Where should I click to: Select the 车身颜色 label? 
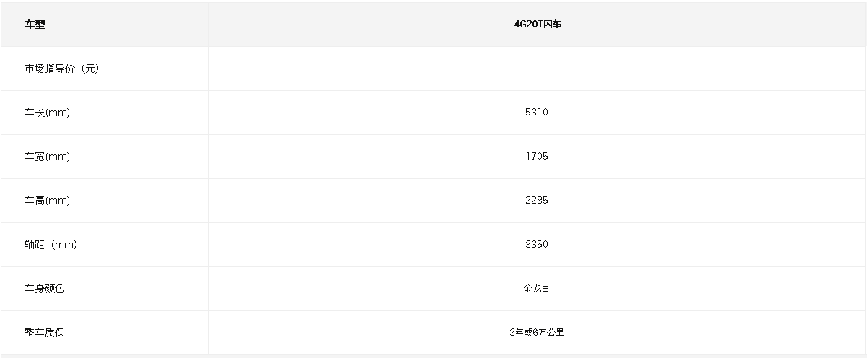coord(44,289)
